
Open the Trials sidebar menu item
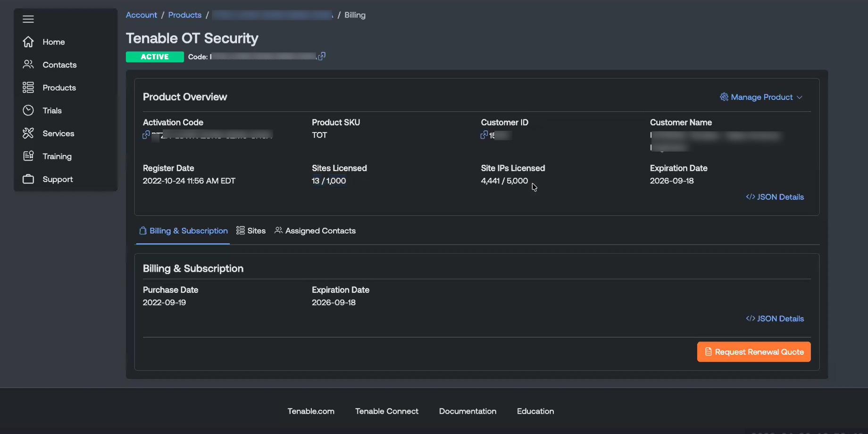click(x=66, y=111)
